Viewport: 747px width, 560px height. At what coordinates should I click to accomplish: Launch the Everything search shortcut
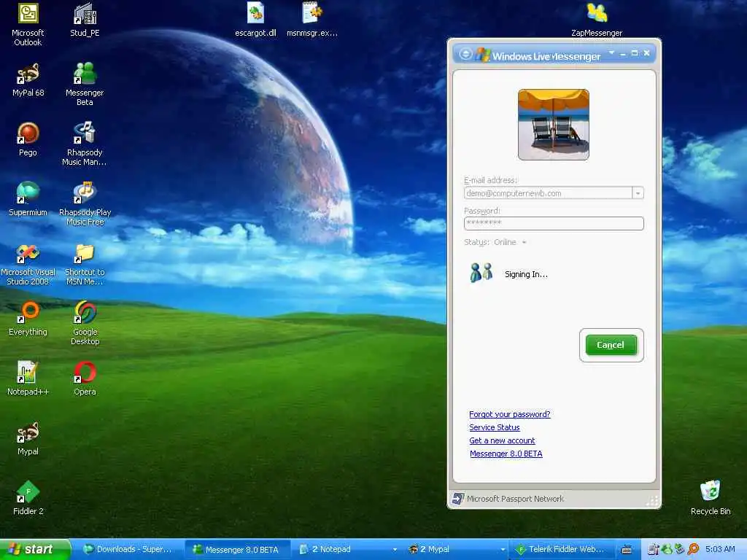point(28,319)
